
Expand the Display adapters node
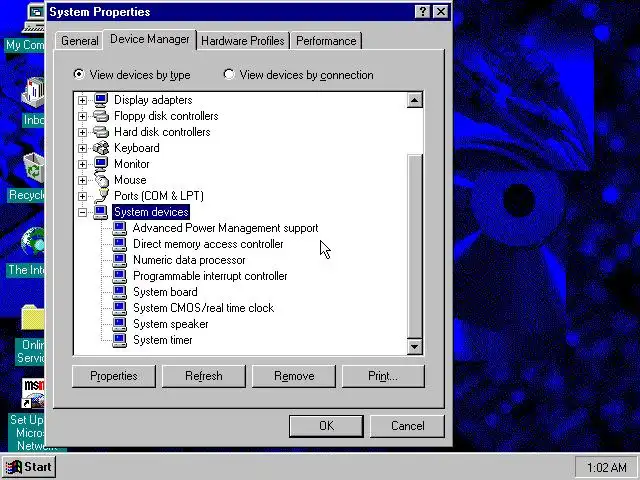pyautogui.click(x=82, y=100)
